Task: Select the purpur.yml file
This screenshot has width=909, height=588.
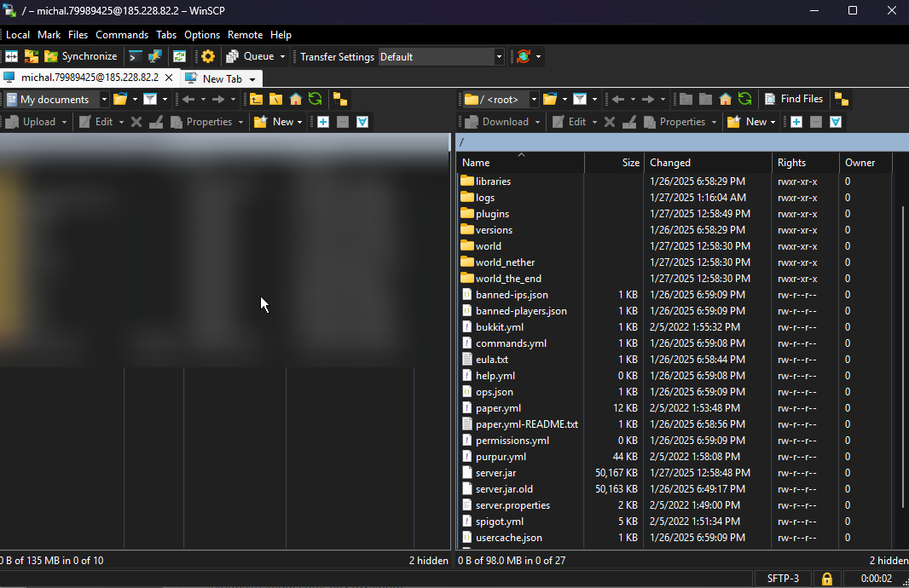Action: tap(501, 457)
